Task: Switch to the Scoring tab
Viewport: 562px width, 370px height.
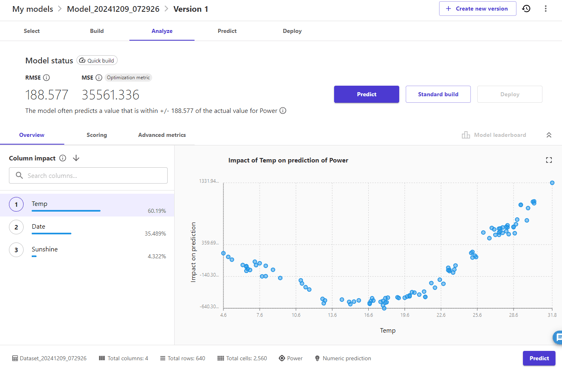Action: 97,135
